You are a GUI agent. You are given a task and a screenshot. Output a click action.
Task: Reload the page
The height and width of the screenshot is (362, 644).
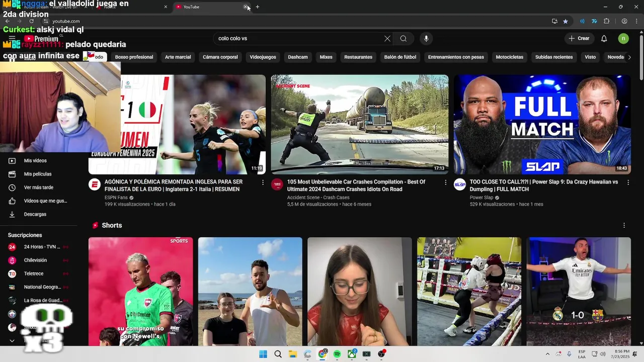coord(31,21)
